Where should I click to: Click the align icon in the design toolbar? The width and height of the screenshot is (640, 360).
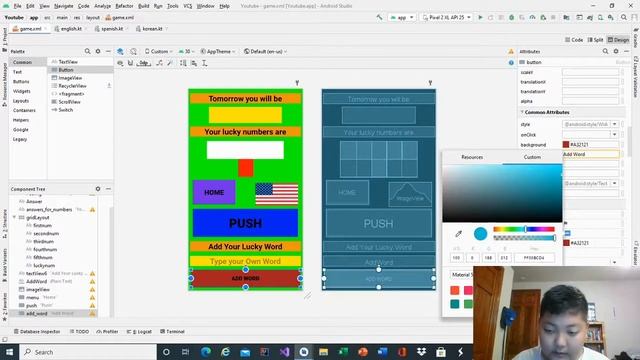click(194, 63)
